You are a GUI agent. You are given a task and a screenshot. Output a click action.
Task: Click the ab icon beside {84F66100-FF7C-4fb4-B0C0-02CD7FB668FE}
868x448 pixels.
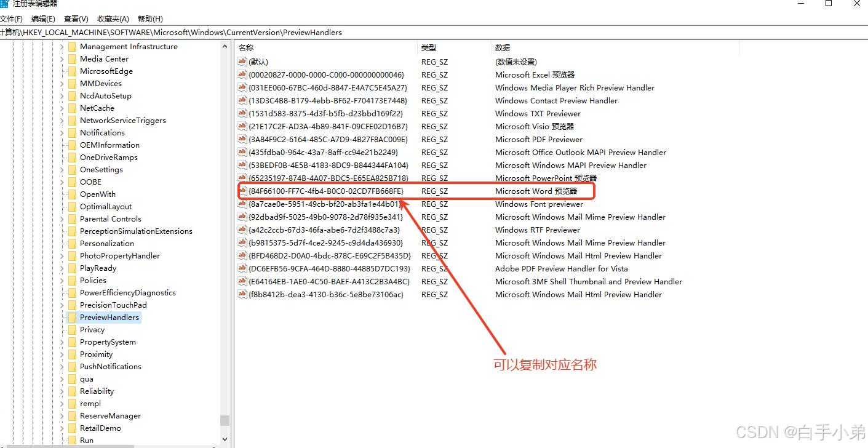[x=242, y=191]
